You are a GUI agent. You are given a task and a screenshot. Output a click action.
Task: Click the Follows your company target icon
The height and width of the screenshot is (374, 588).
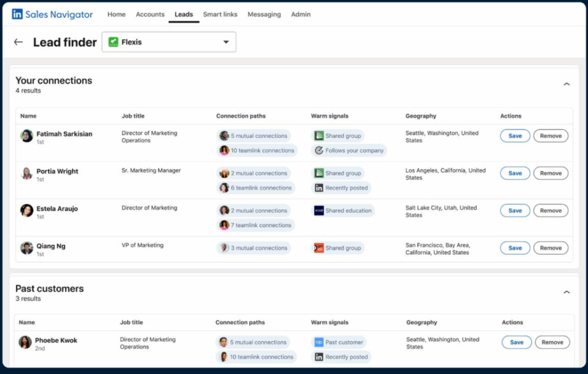(318, 150)
